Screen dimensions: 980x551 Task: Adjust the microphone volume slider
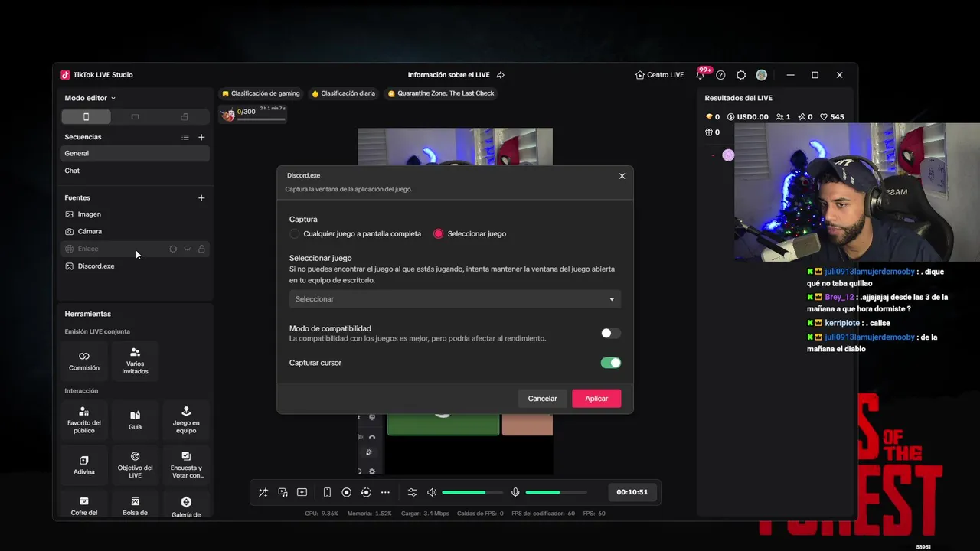pyautogui.click(x=556, y=492)
